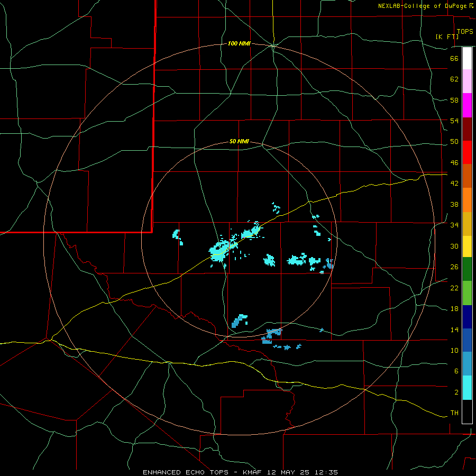Click the black TH swatch at the bottom of the legend

click(467, 411)
